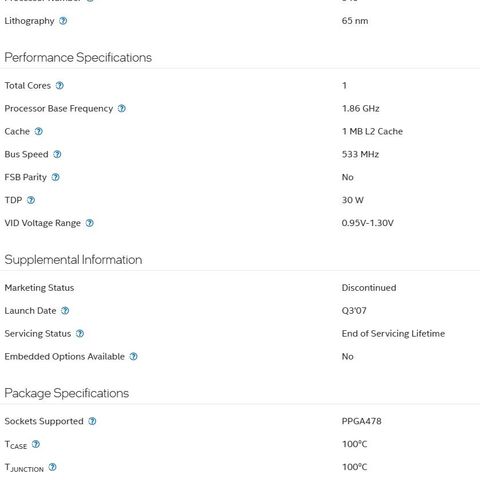Select the Package Specifications section heading

[x=67, y=393]
